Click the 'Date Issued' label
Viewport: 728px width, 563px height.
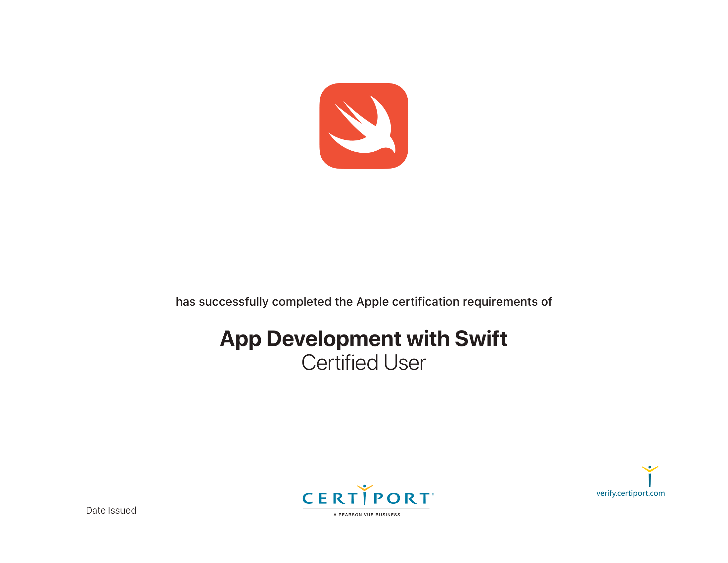111,511
